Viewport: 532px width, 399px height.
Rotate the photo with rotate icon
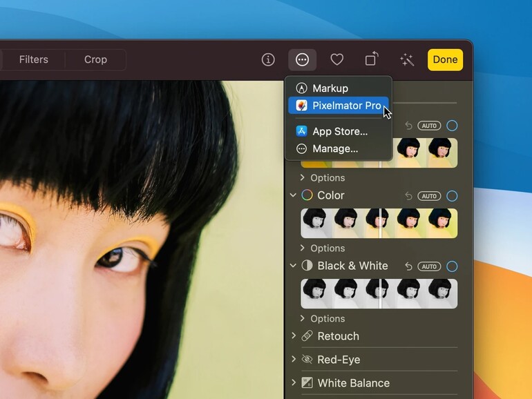372,59
